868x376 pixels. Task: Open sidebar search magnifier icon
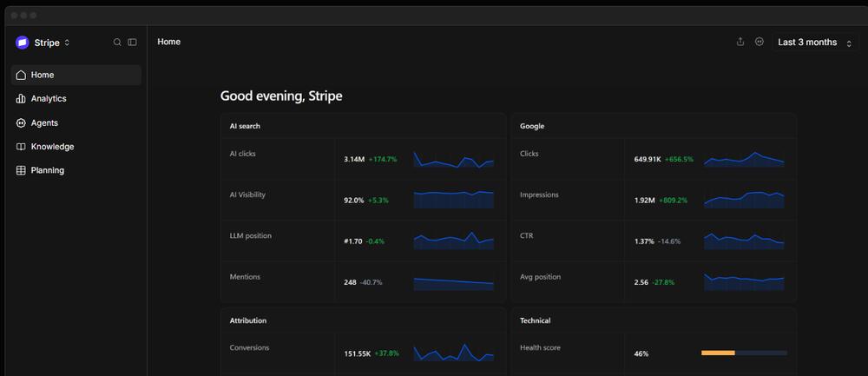pos(117,42)
